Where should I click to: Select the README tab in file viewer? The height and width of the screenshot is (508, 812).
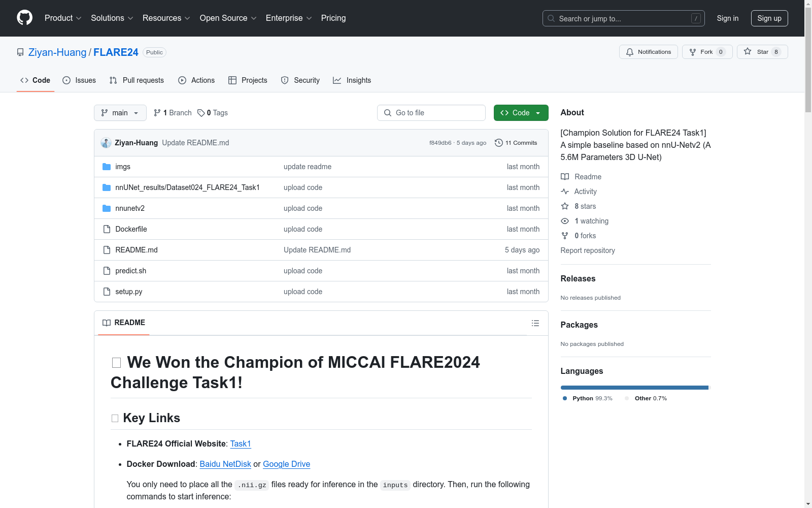point(124,323)
